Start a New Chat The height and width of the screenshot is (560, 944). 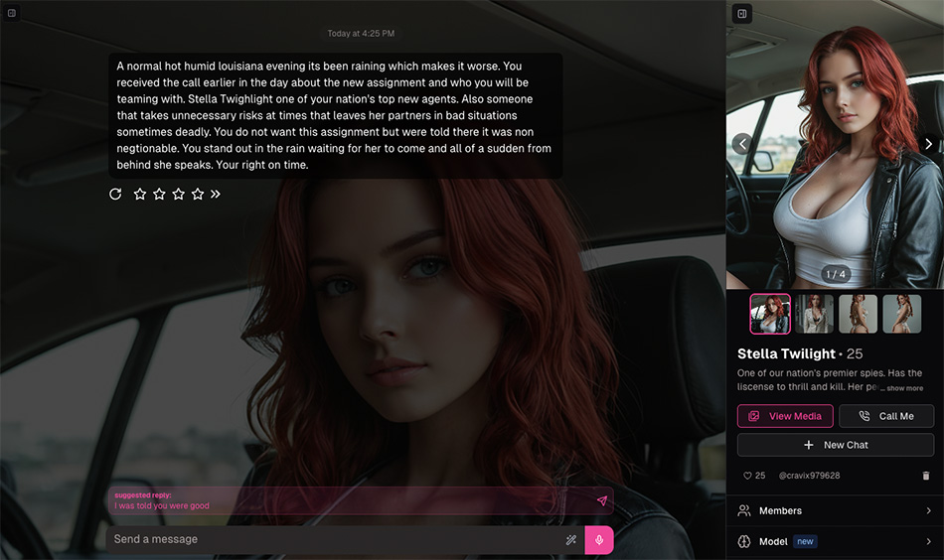pyautogui.click(x=835, y=445)
